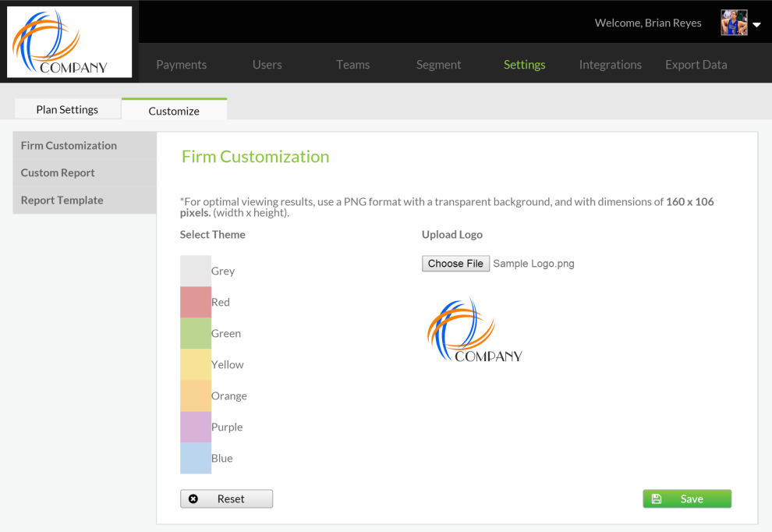This screenshot has height=532, width=772.
Task: Pick the Grey theme swatch
Action: click(x=196, y=271)
